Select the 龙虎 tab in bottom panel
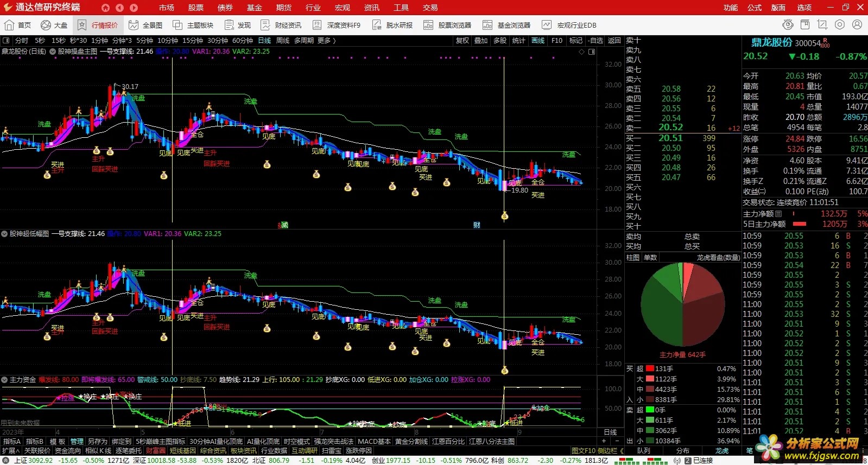 [x=722, y=450]
